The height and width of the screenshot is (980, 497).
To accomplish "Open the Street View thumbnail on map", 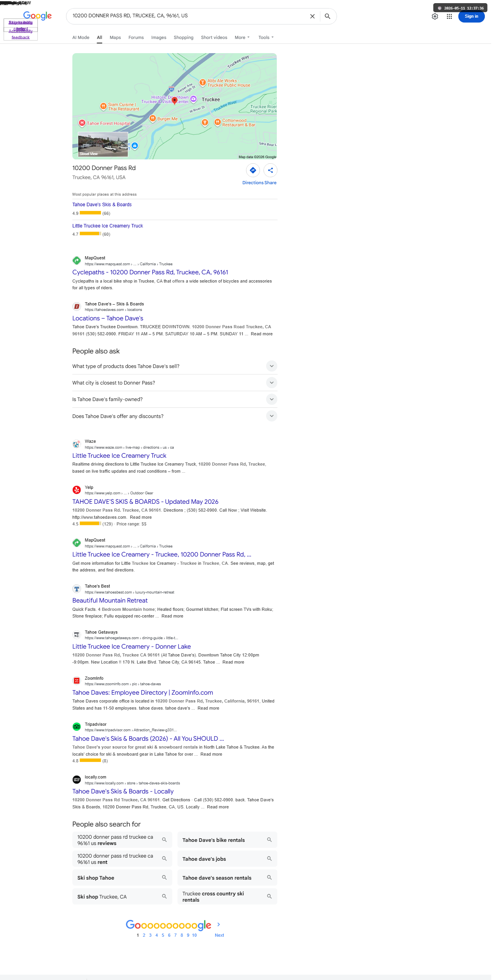I will 103,144.
